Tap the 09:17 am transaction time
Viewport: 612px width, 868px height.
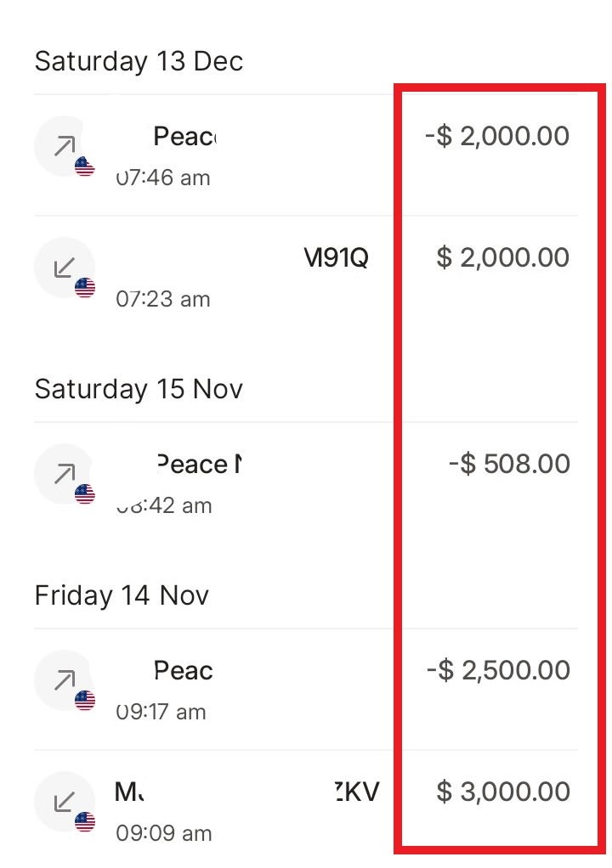pos(161,712)
